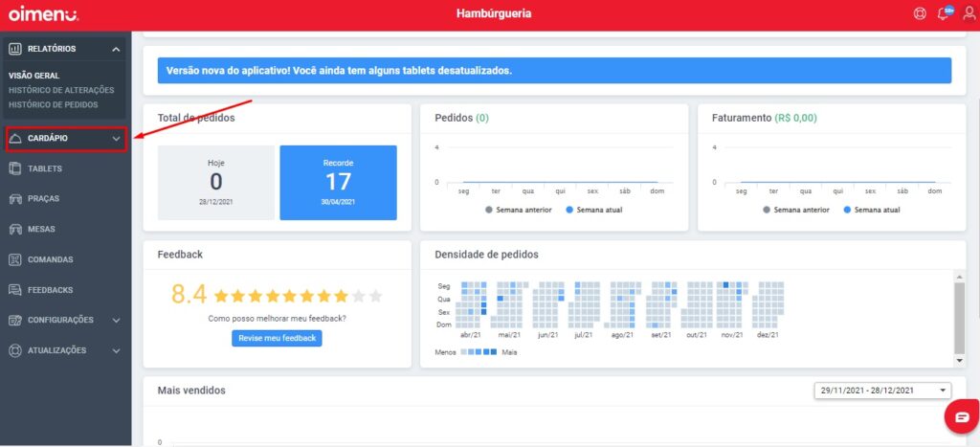This screenshot has height=447, width=980.
Task: Click the Tablets icon in sidebar
Action: pos(15,168)
